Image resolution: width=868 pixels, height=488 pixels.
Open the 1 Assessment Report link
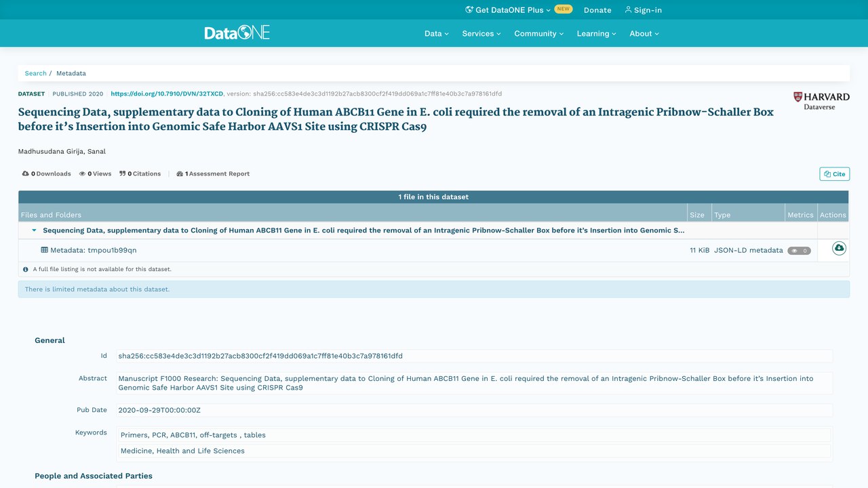(213, 174)
